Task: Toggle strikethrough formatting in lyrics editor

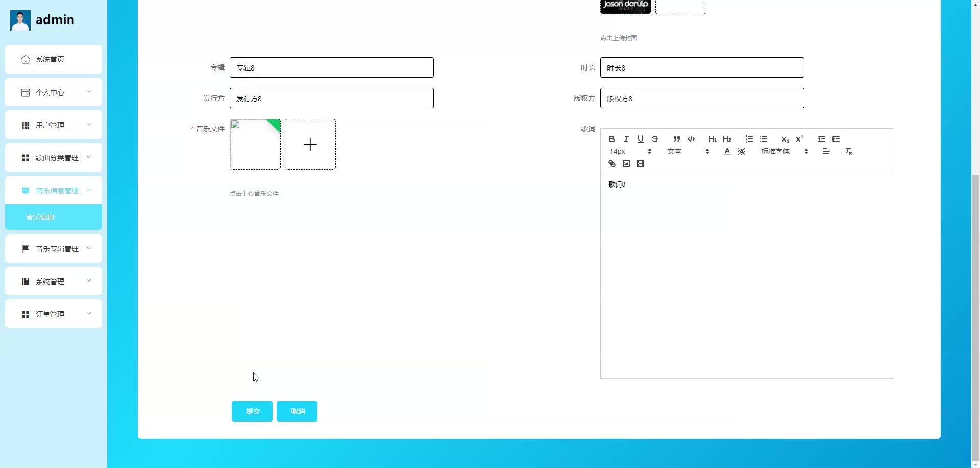Action: [654, 139]
